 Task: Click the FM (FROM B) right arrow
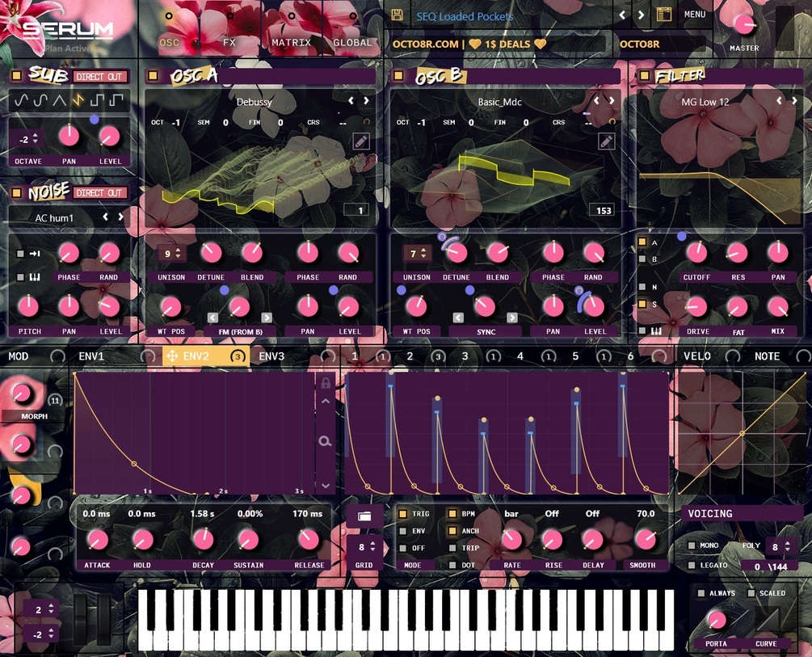pos(266,318)
